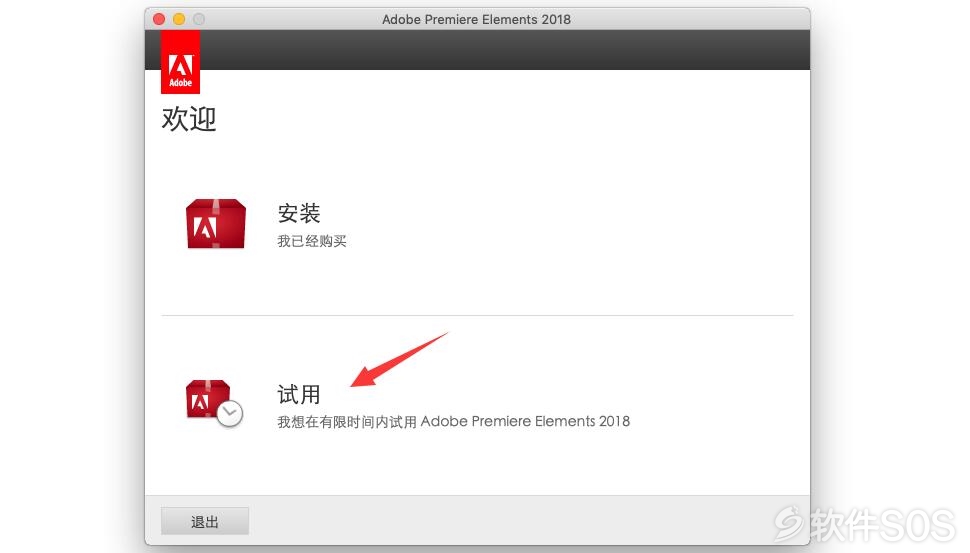Click the Adobe Premiere Elements 2018 window title

[x=476, y=19]
